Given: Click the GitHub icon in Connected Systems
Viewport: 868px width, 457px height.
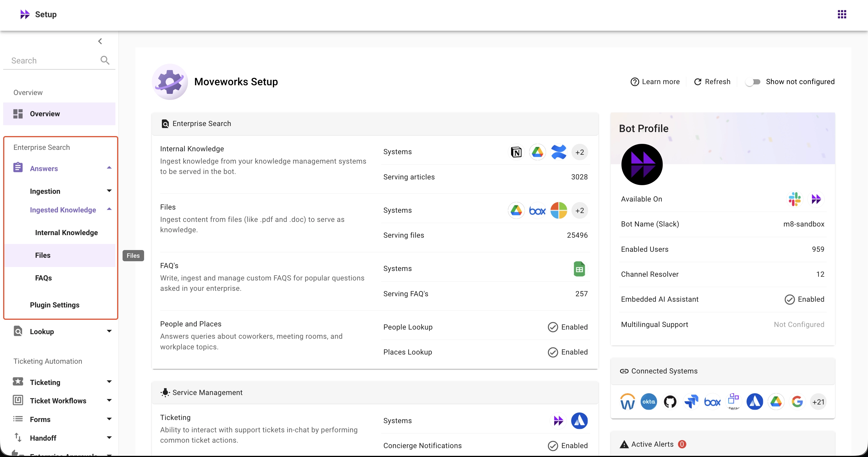Looking at the screenshot, I should tap(670, 402).
